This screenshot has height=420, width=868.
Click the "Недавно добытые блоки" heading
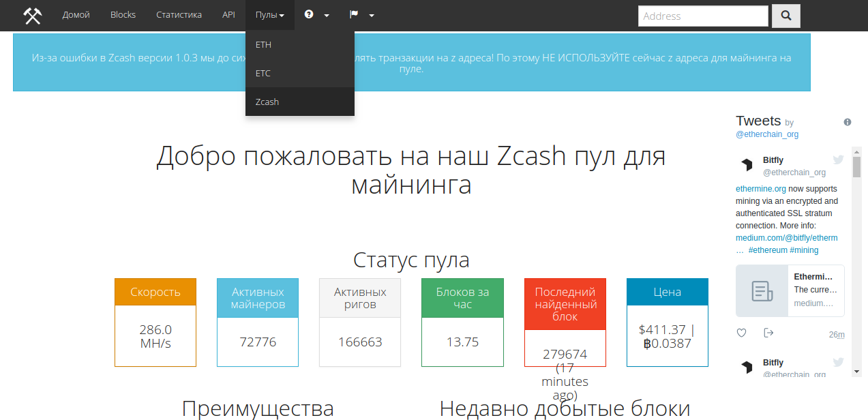click(565, 409)
